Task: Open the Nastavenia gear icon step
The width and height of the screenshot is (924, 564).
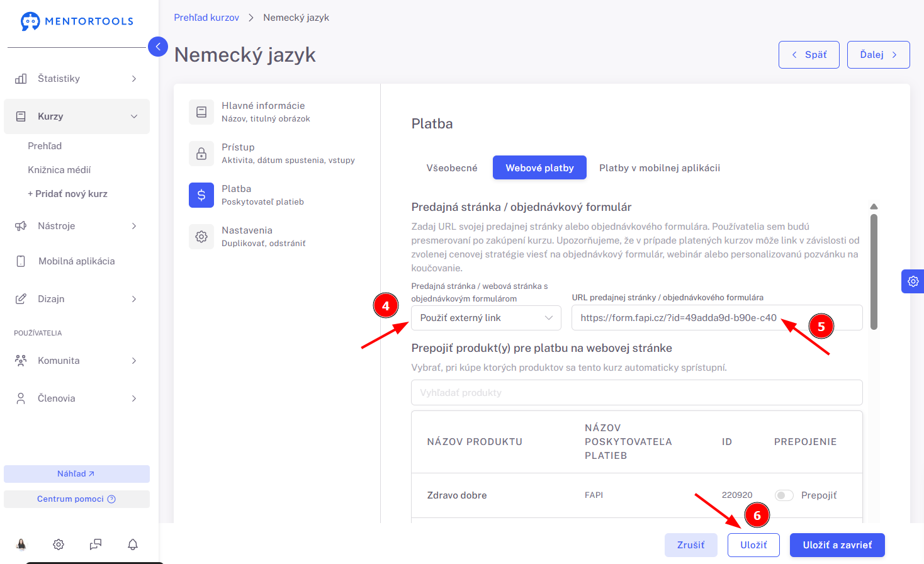Action: (x=201, y=237)
